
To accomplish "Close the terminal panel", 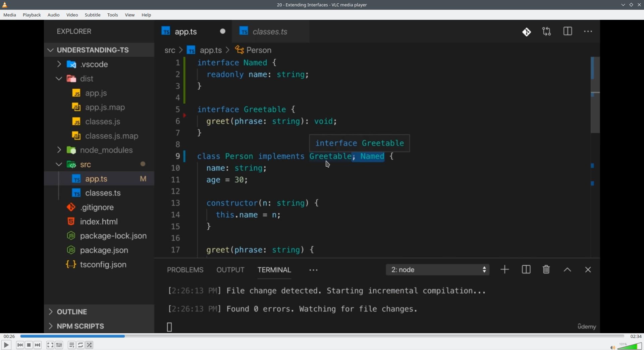I will pyautogui.click(x=588, y=270).
